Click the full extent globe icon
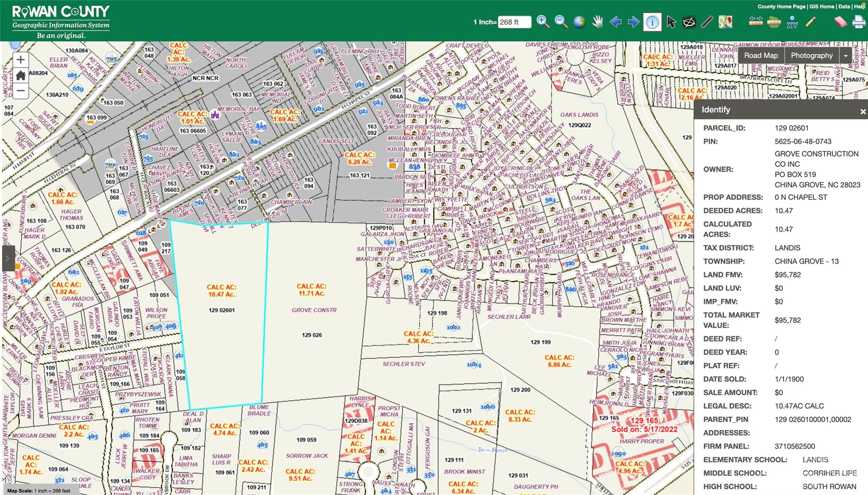This screenshot has width=868, height=495. coord(579,22)
